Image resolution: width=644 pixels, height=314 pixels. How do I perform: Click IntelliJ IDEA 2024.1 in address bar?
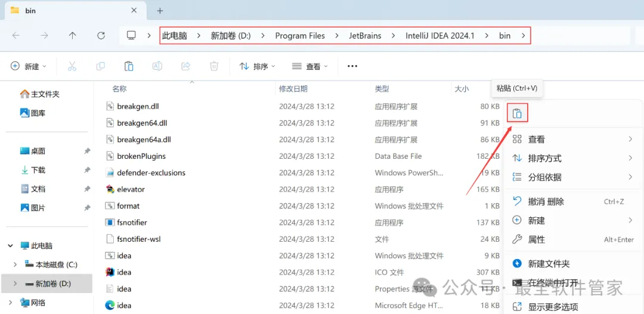point(440,36)
